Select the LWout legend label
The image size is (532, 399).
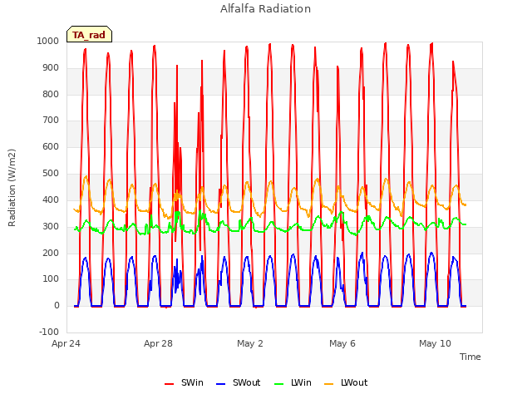[x=354, y=382]
